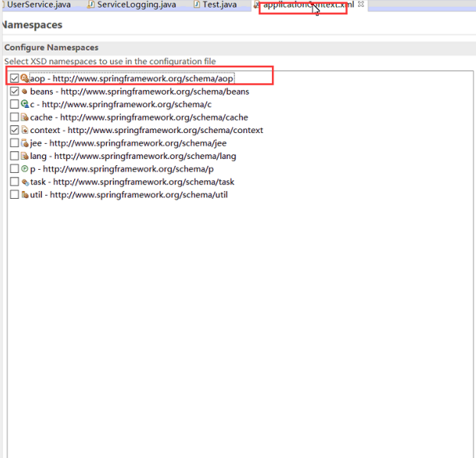Click the lang namespace icon
Screen dimensions: 476x458
click(x=24, y=156)
